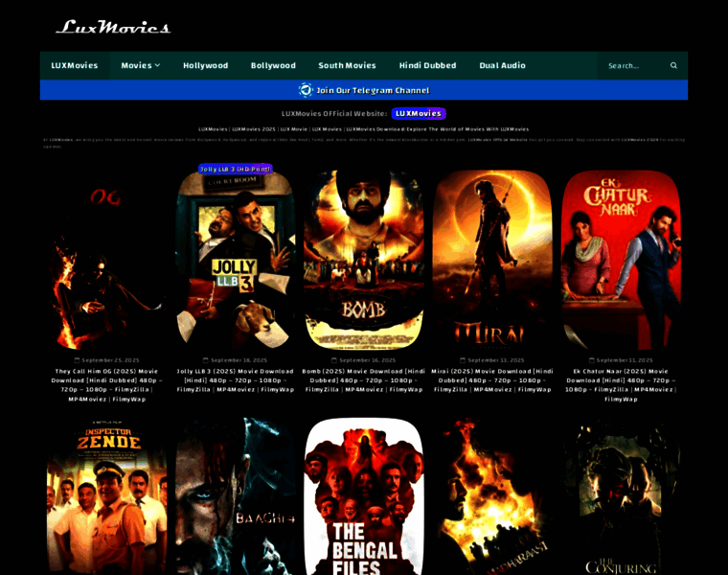Go to the Bollywood category
728x575 pixels.
tap(273, 65)
